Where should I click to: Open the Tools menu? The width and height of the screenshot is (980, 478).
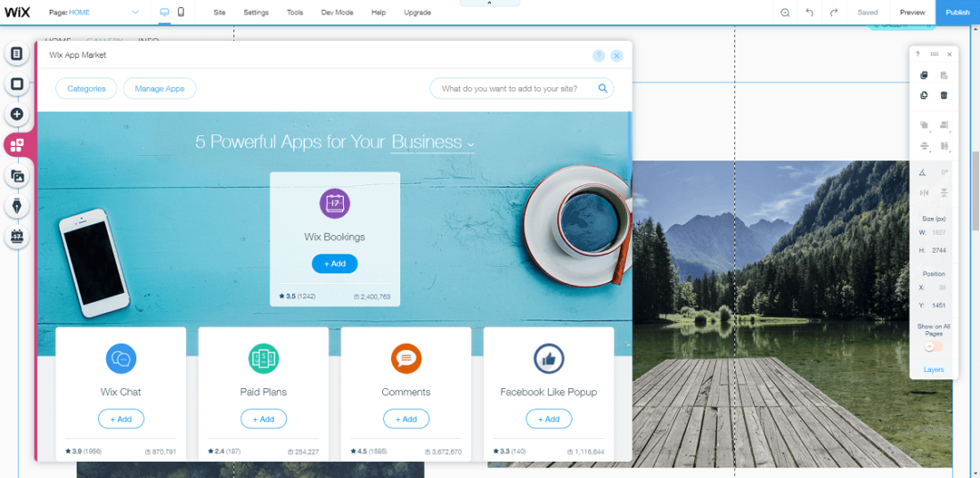click(297, 12)
